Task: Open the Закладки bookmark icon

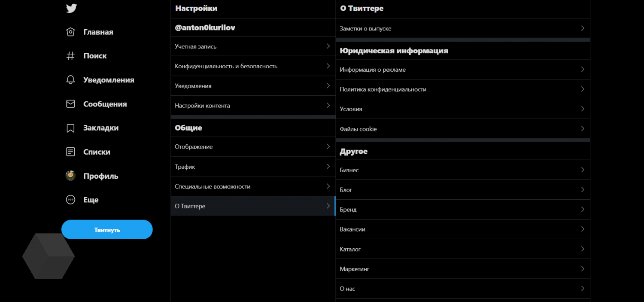Action: tap(71, 128)
